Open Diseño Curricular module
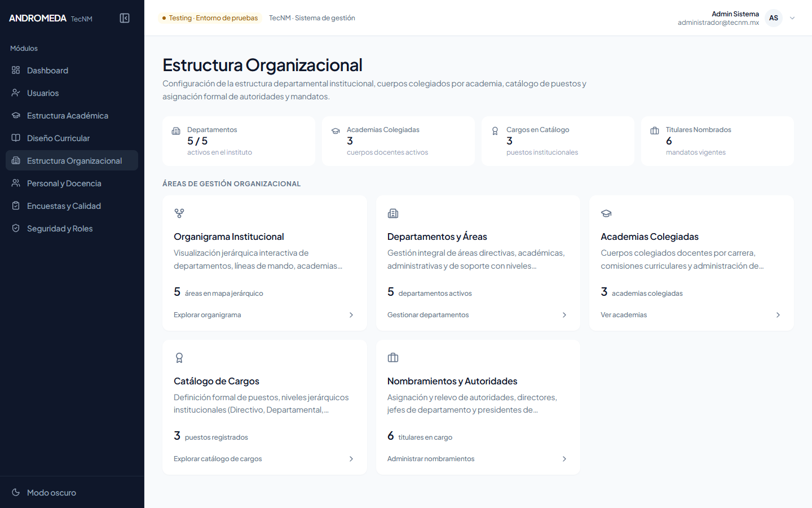Image resolution: width=812 pixels, height=508 pixels. point(72,138)
